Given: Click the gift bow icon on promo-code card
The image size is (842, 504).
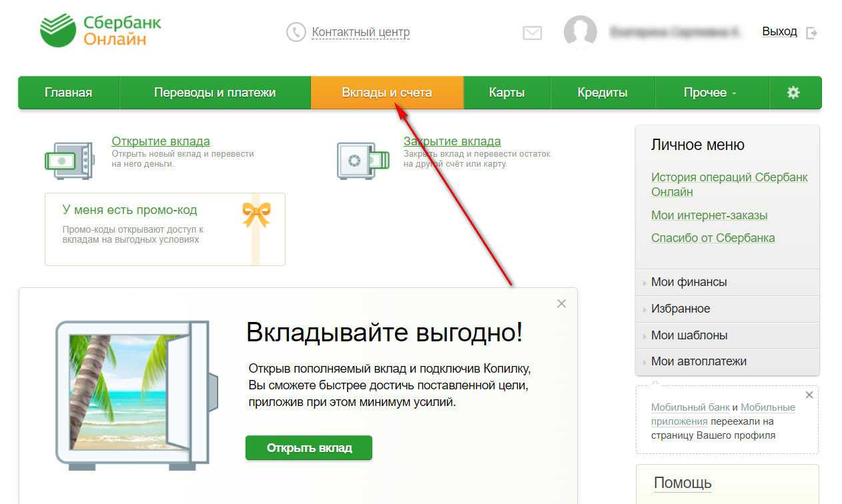Looking at the screenshot, I should tap(256, 214).
